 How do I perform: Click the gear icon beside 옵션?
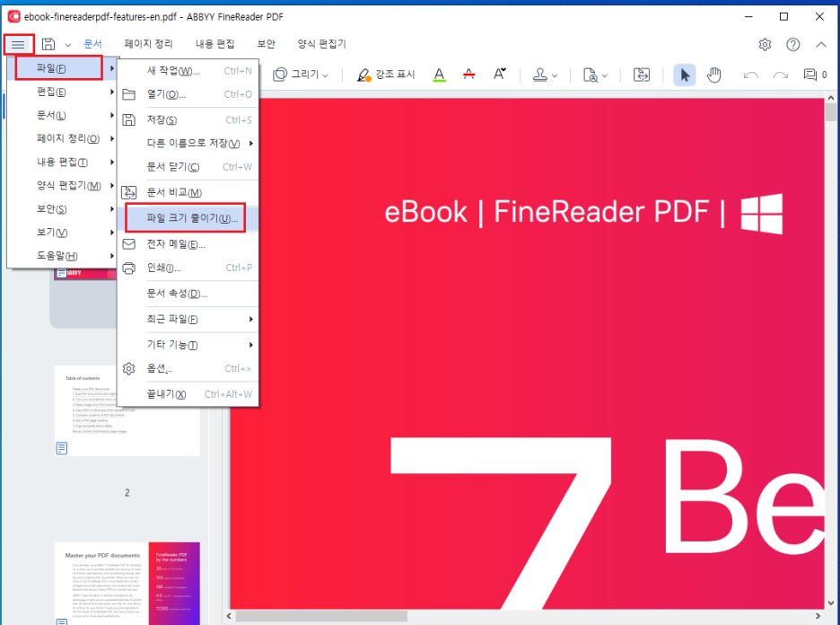[x=129, y=369]
